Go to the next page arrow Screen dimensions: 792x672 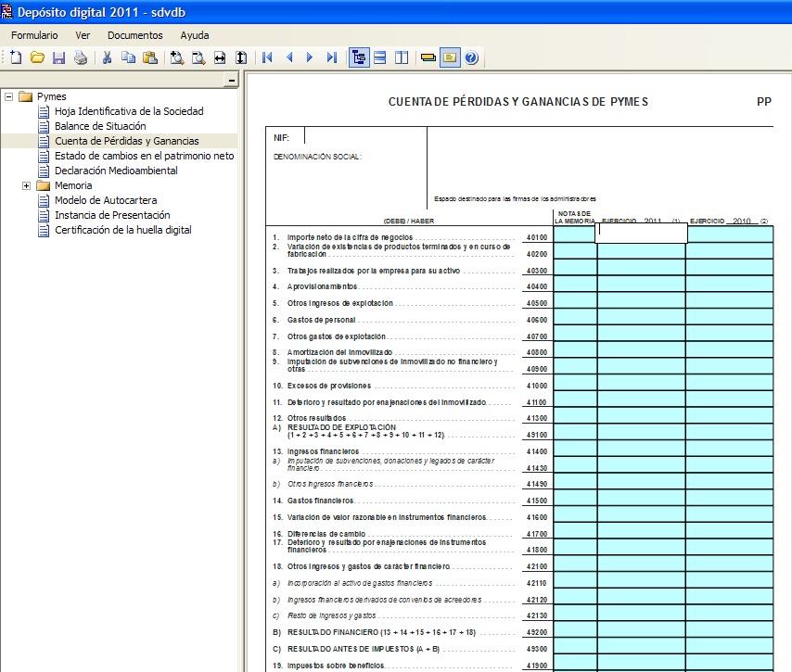click(310, 57)
